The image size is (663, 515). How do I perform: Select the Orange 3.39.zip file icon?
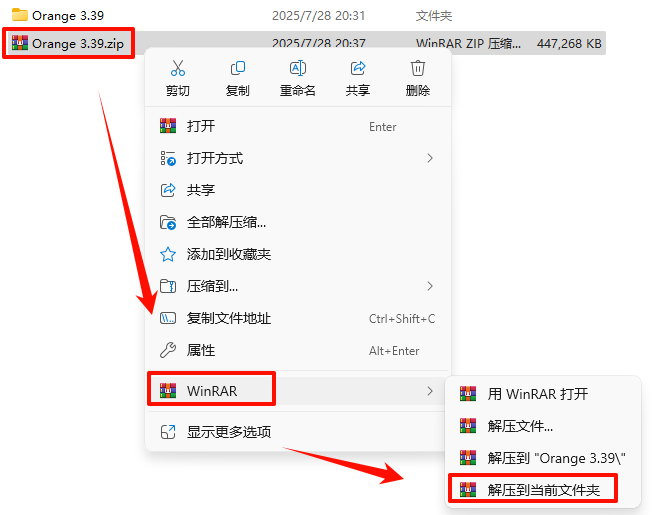tap(20, 43)
